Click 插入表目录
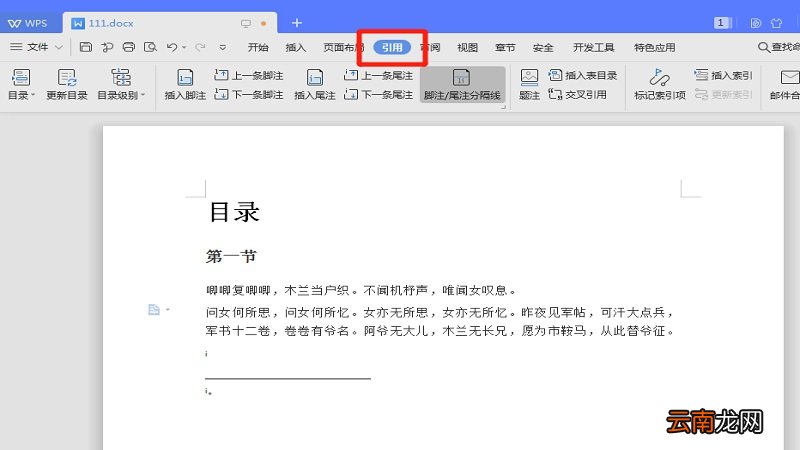This screenshot has width=800, height=450. point(583,76)
